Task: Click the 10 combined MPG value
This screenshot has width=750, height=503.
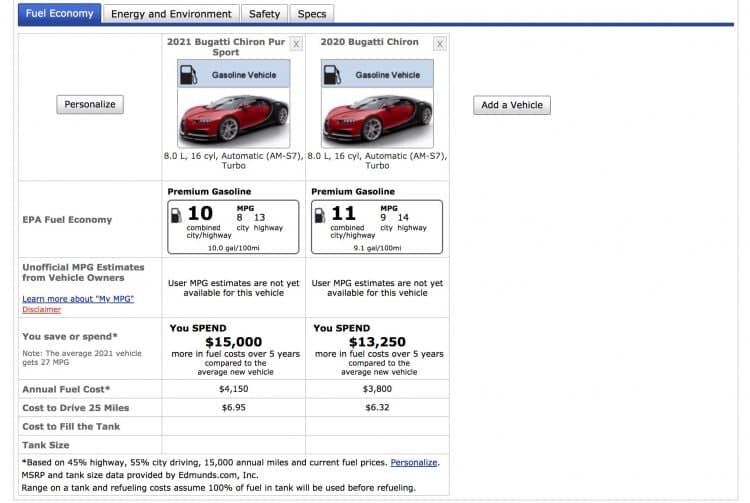Action: click(200, 213)
